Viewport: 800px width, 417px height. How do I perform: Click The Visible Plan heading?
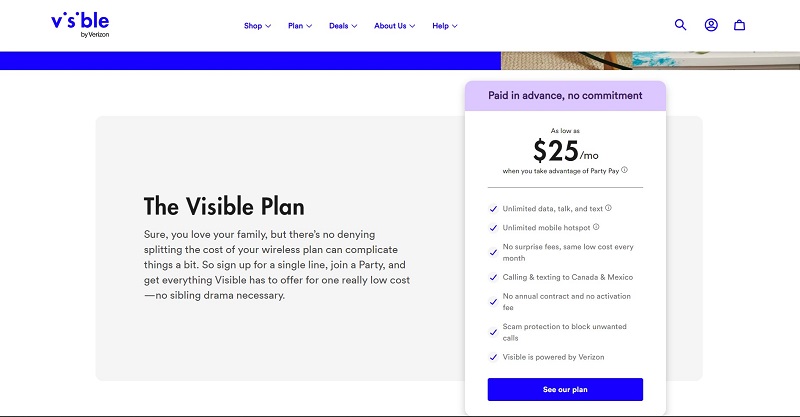(224, 207)
